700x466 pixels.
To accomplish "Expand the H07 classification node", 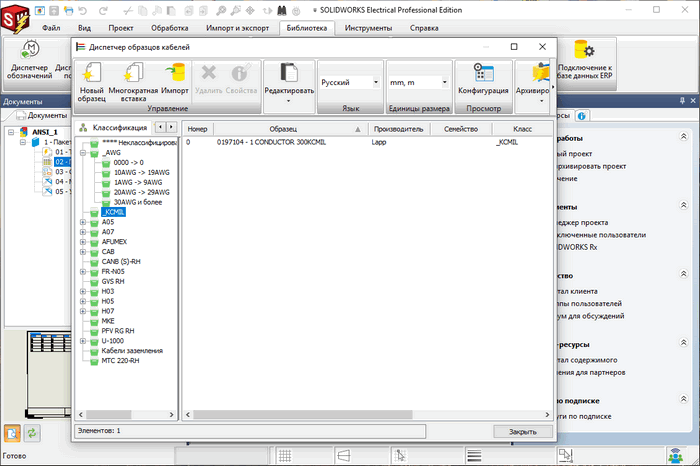I will click(x=83, y=311).
